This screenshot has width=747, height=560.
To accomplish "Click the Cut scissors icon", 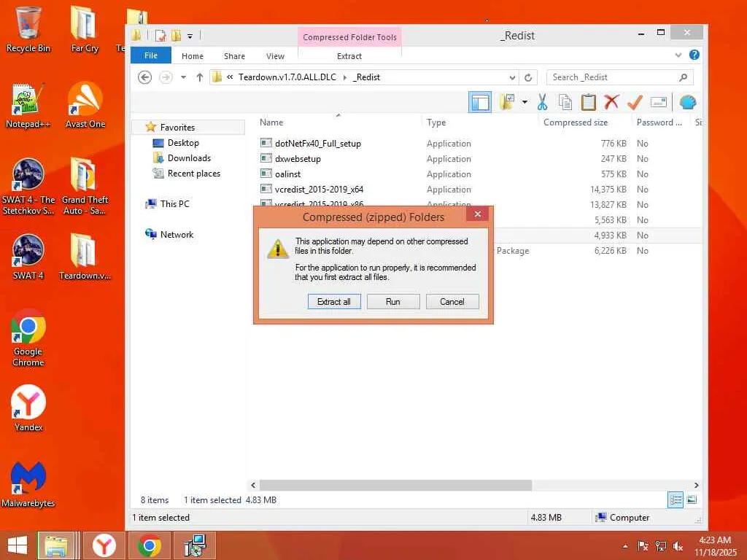I will click(x=542, y=102).
